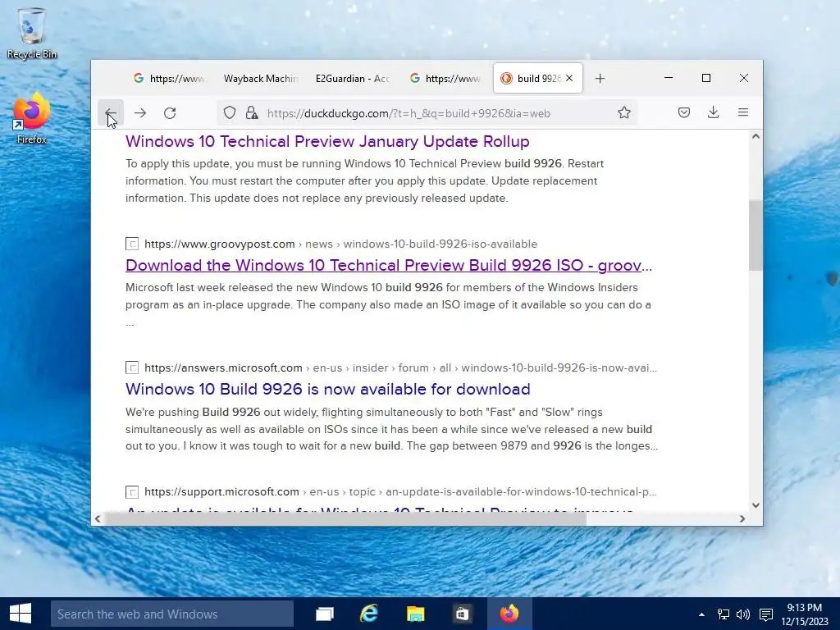Screen dimensions: 840x630
Task: Click the support.microsoft.com result URL
Action: tap(400, 491)
